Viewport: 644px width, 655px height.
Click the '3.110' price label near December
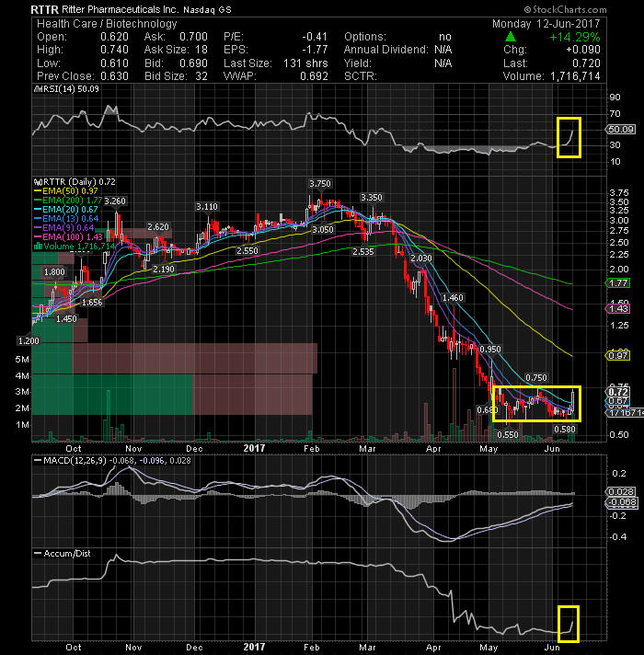coord(207,206)
